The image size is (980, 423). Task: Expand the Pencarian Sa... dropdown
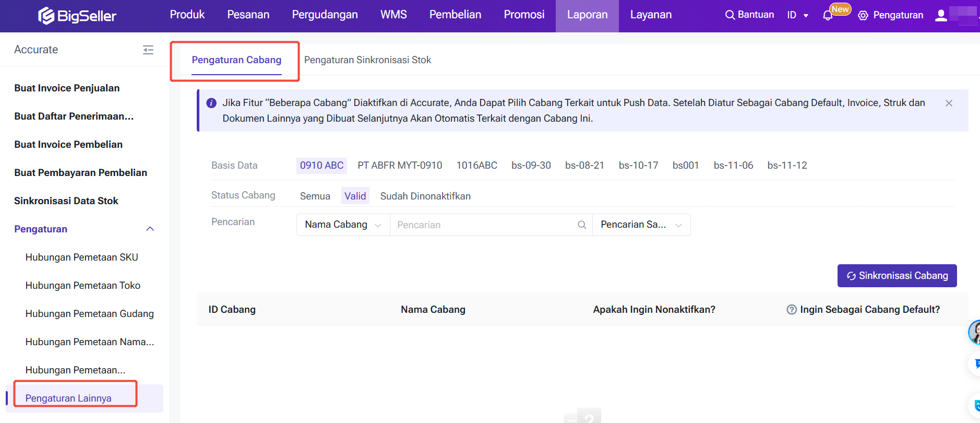pyautogui.click(x=641, y=225)
